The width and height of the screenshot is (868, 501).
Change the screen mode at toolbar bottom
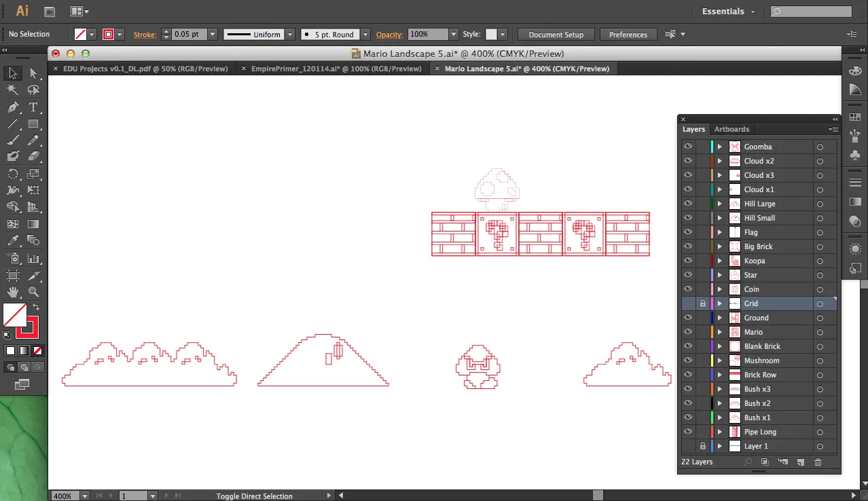pos(22,385)
